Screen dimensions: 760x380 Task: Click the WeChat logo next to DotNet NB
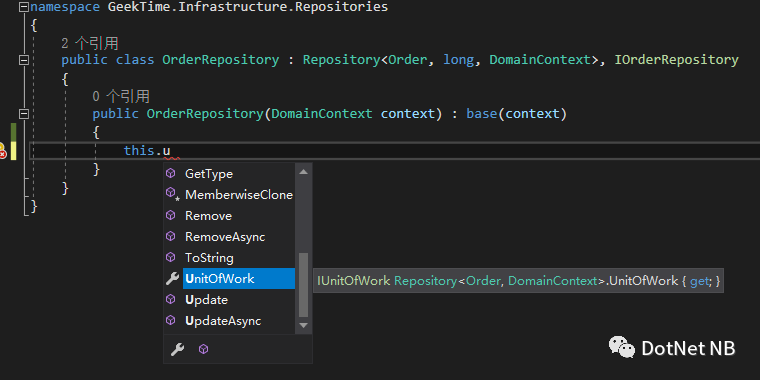622,347
